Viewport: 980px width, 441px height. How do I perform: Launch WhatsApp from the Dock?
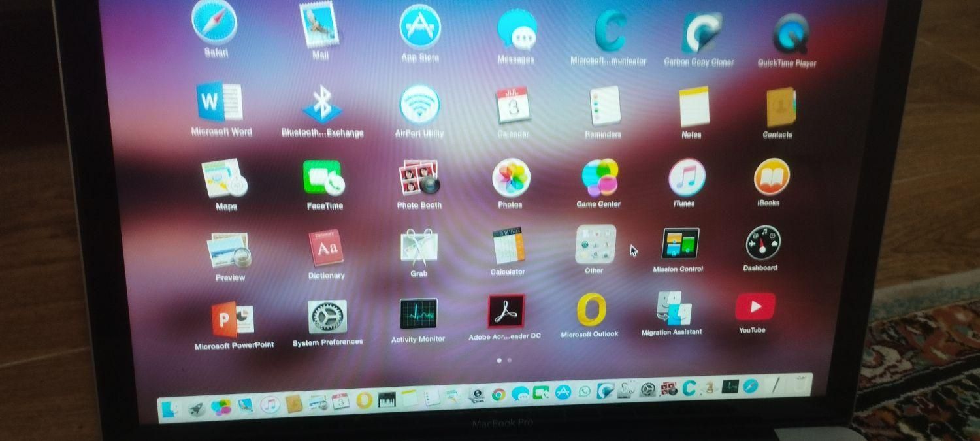pyautogui.click(x=584, y=391)
